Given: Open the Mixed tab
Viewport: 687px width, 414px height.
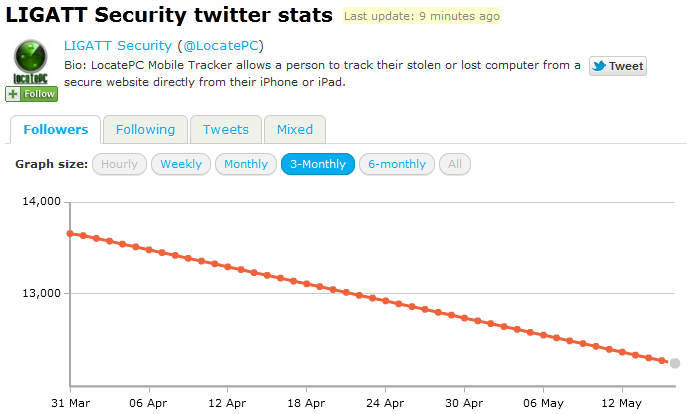Looking at the screenshot, I should coord(295,129).
